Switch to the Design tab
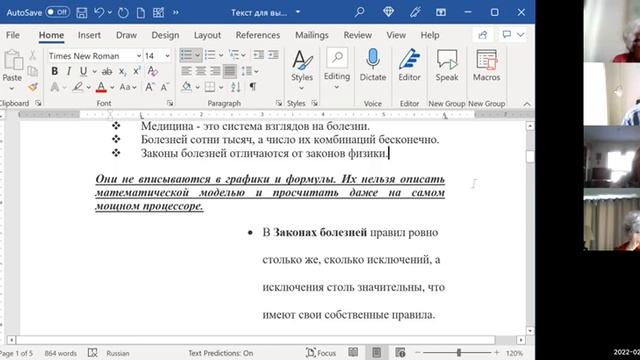640x360 pixels. click(x=165, y=35)
